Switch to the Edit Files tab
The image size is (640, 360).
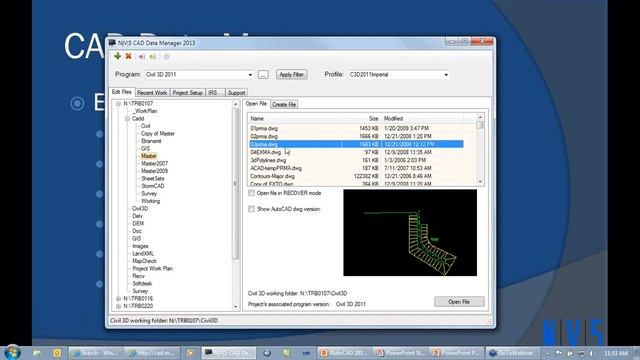pyautogui.click(x=122, y=92)
